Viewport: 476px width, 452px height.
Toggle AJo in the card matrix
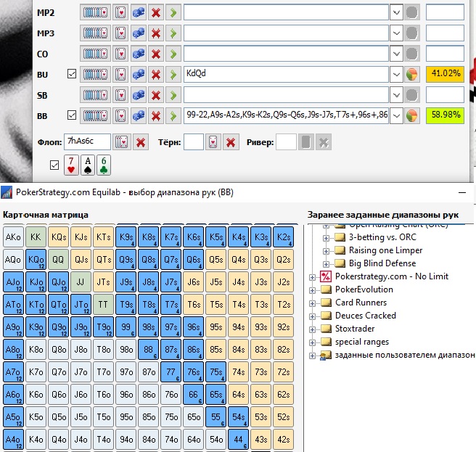pyautogui.click(x=13, y=282)
